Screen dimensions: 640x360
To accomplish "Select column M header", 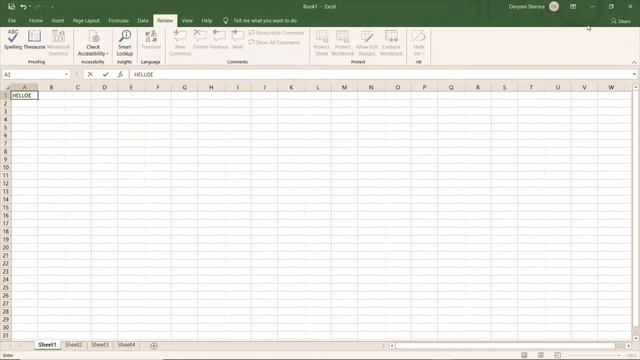I will pyautogui.click(x=344, y=87).
